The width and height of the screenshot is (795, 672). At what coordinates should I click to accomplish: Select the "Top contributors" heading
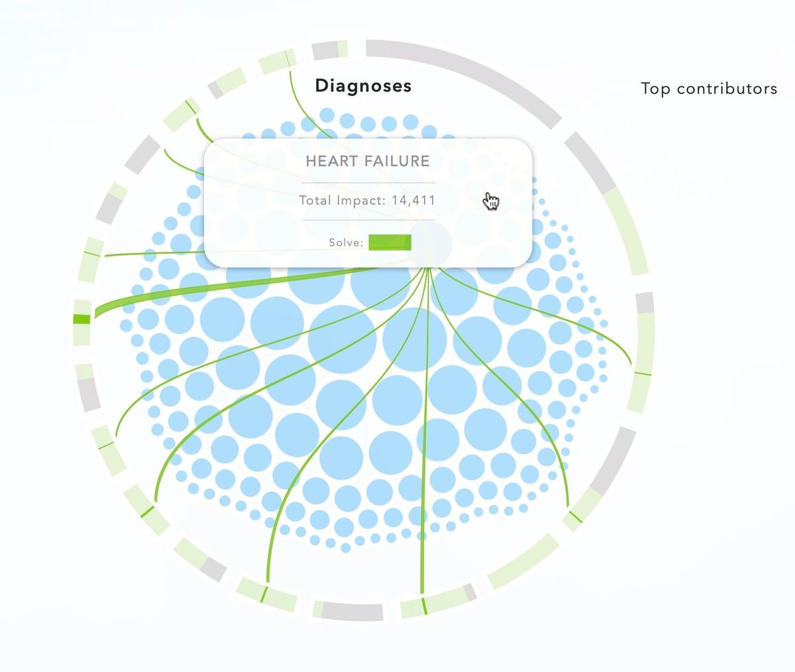(709, 89)
